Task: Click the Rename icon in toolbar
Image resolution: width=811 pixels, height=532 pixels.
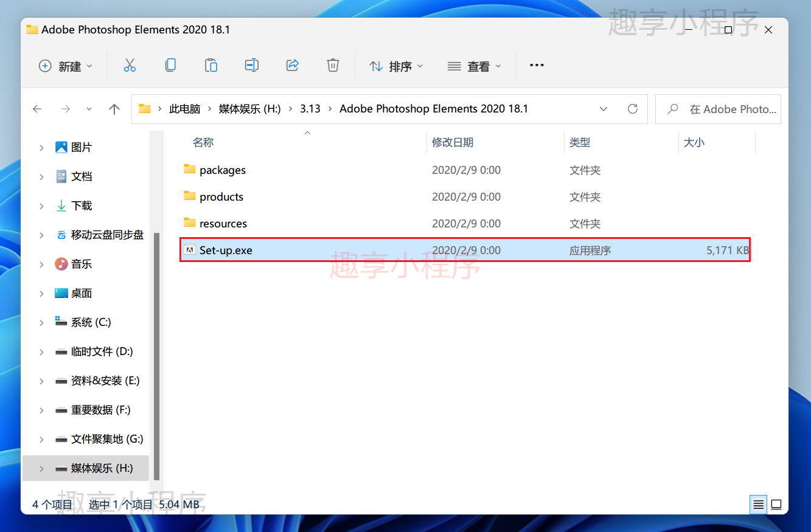Action: coord(252,65)
